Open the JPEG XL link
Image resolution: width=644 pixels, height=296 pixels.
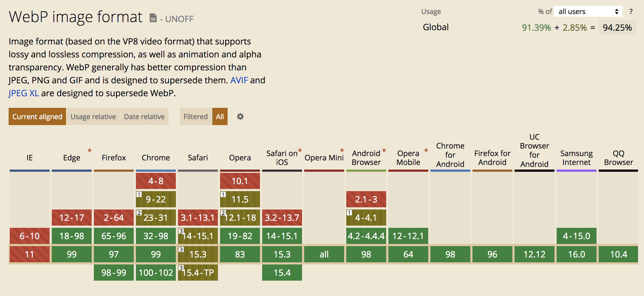click(x=24, y=93)
